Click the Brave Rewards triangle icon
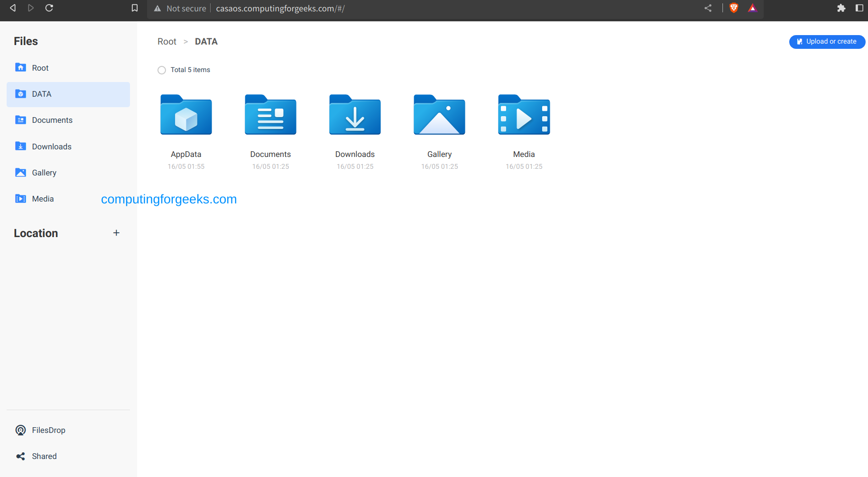The image size is (868, 477). [x=753, y=8]
